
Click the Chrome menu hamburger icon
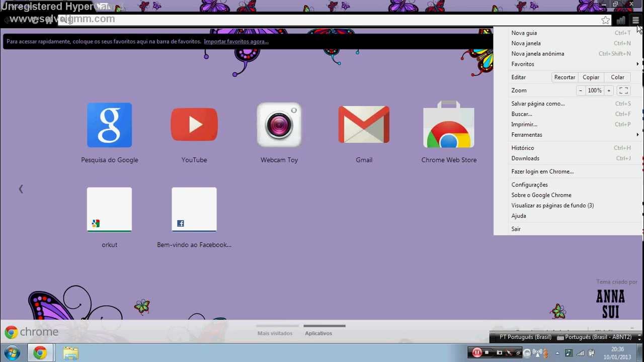(x=636, y=20)
